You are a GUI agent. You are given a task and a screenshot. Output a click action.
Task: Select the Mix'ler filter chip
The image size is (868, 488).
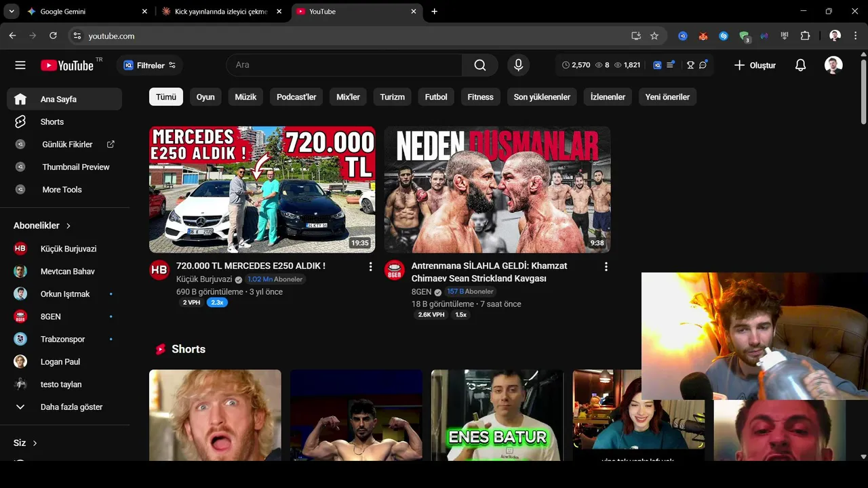pyautogui.click(x=349, y=97)
